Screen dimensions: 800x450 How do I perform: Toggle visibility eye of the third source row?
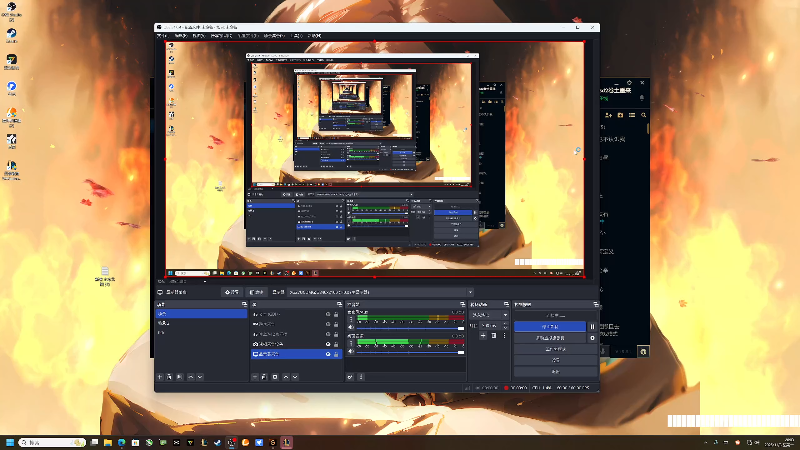(328, 334)
